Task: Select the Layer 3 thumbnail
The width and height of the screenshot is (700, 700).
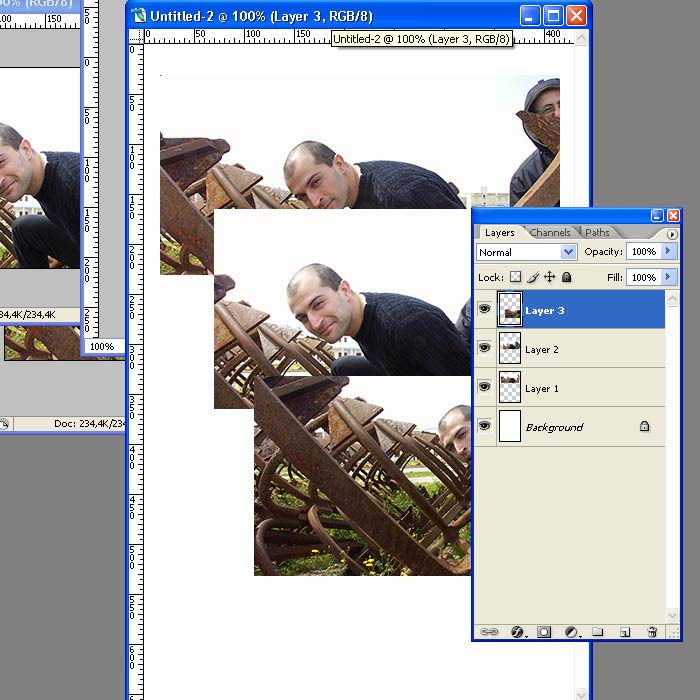Action: (510, 309)
